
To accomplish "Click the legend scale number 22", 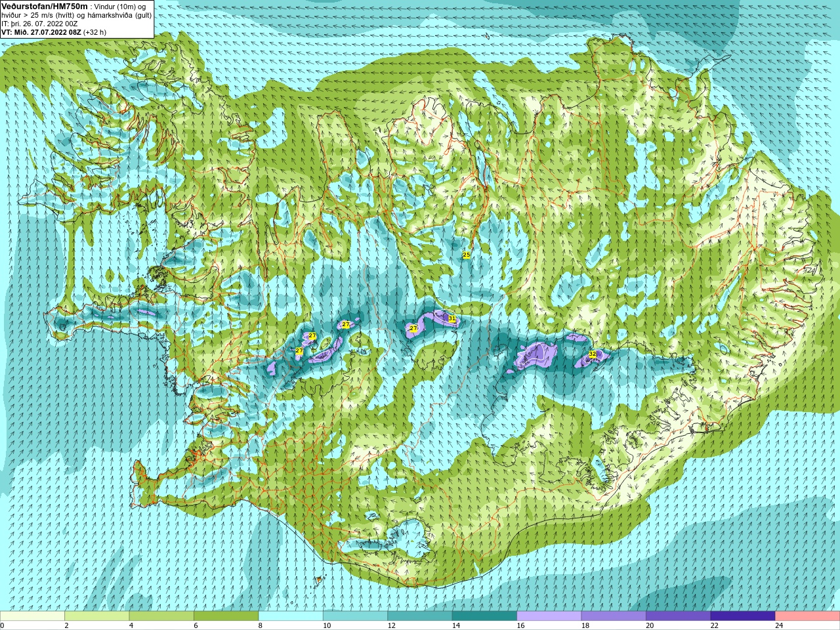I will pyautogui.click(x=715, y=625).
